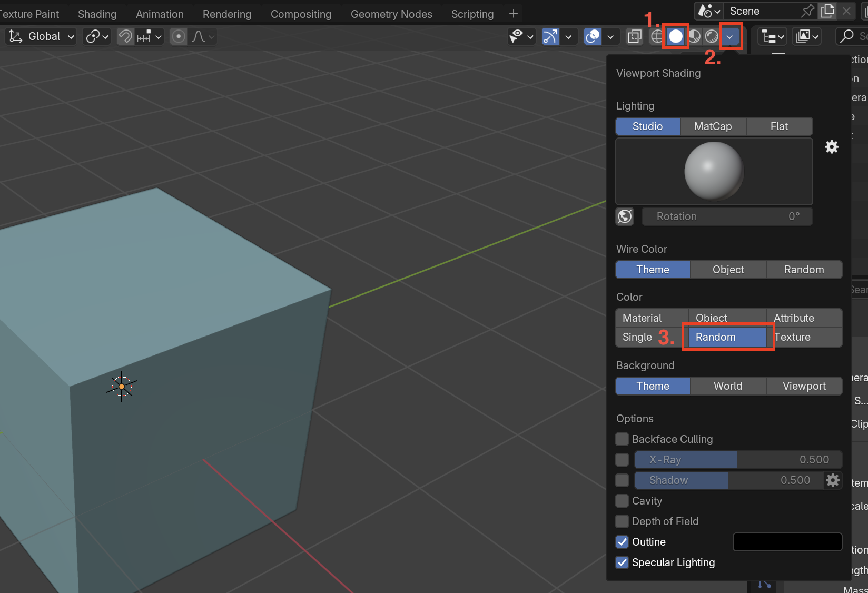This screenshot has height=593, width=868.
Task: Collapse the Viewport Shading options dropdown
Action: click(730, 36)
